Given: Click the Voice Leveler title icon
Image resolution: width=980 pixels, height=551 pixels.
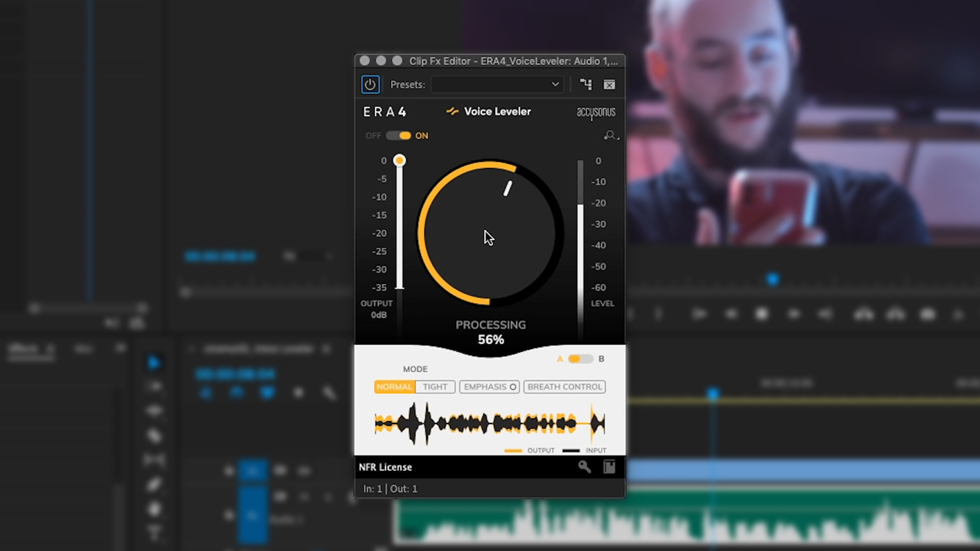Looking at the screenshot, I should click(x=452, y=111).
